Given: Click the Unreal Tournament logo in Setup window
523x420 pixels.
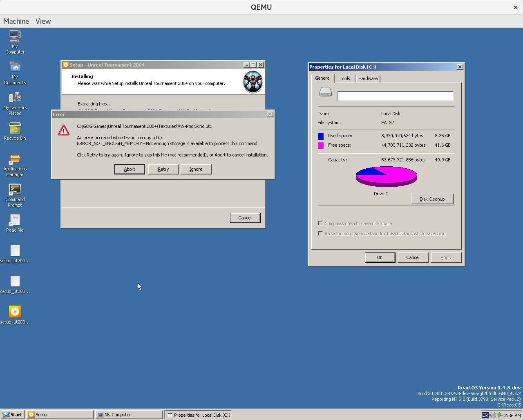Looking at the screenshot, I should tap(253, 82).
